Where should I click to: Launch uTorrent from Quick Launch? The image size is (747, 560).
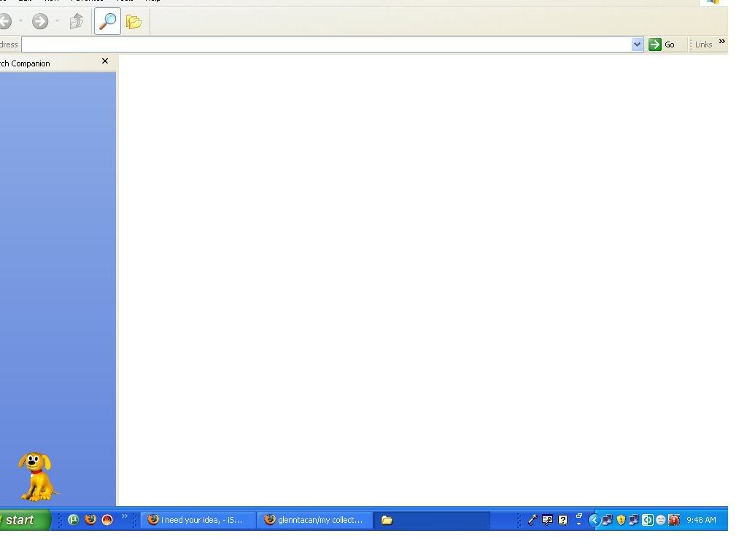74,519
